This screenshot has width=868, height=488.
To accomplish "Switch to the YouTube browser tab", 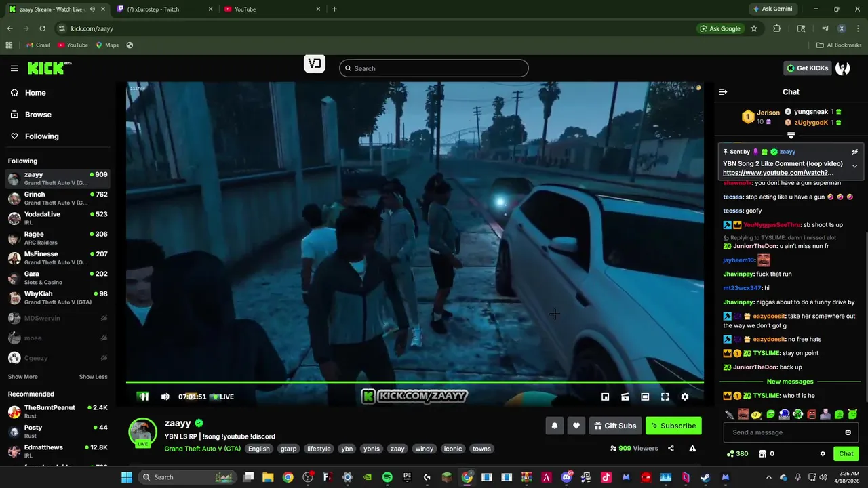I will (271, 9).
